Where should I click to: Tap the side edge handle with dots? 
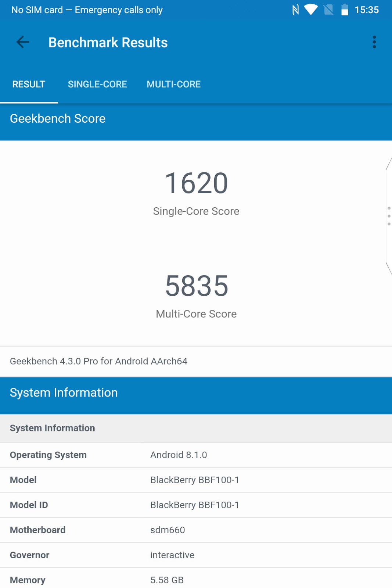[389, 216]
